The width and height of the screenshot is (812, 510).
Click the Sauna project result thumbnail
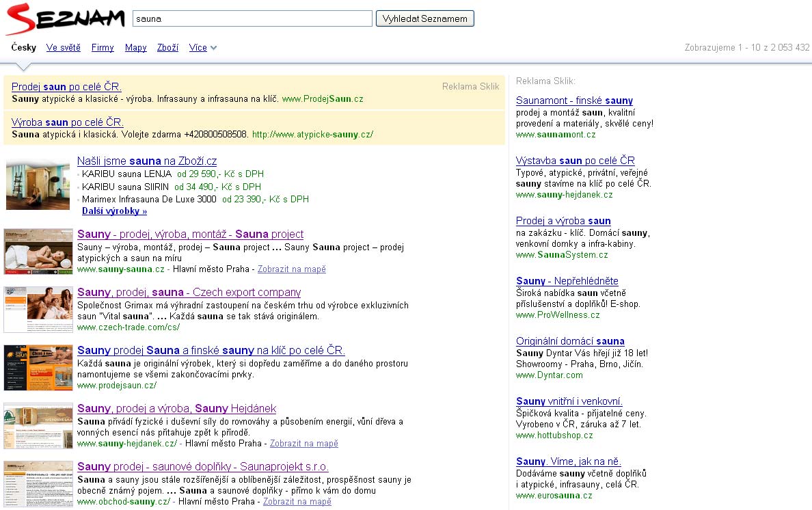click(x=38, y=252)
